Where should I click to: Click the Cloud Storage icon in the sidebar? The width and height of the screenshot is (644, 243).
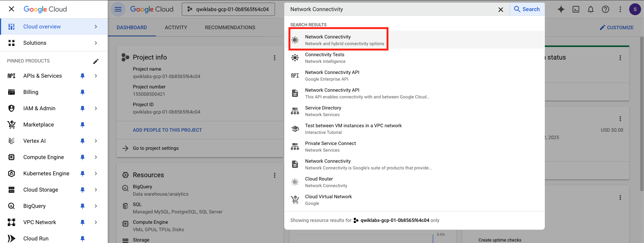tap(11, 190)
